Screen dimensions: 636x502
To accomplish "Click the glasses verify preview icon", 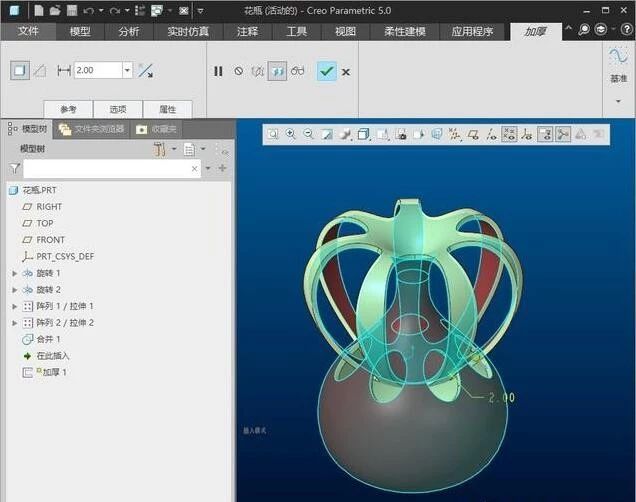I will [x=298, y=71].
